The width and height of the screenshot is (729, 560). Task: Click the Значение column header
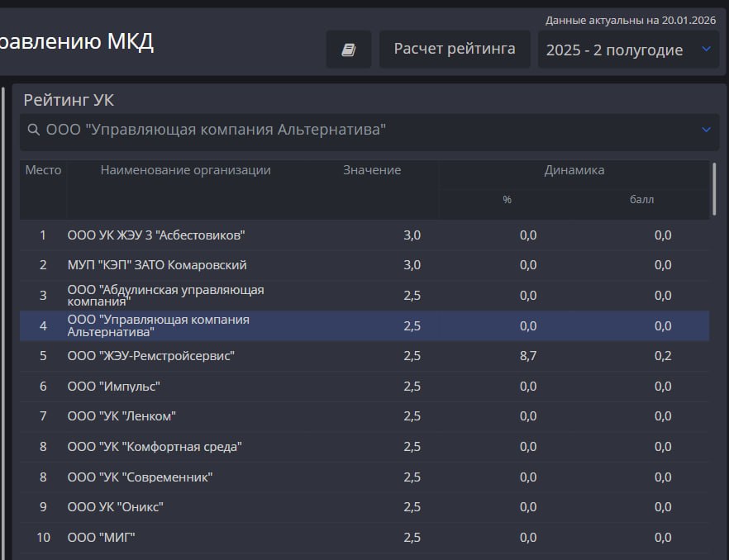(372, 171)
